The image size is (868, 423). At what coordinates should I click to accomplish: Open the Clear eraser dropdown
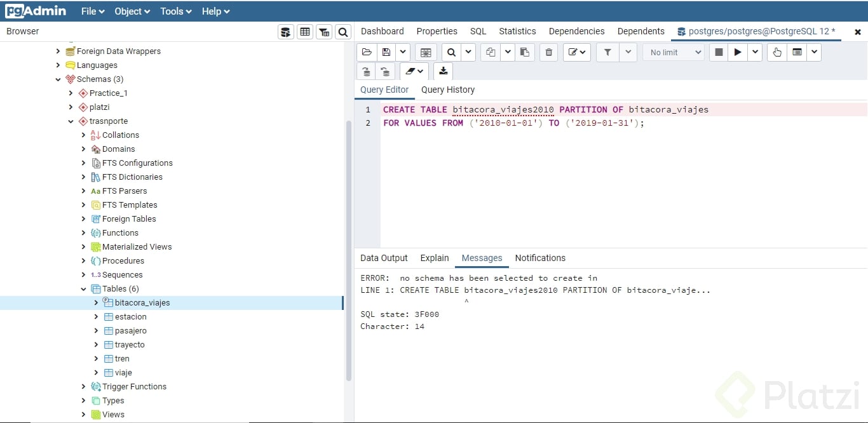[x=414, y=71]
